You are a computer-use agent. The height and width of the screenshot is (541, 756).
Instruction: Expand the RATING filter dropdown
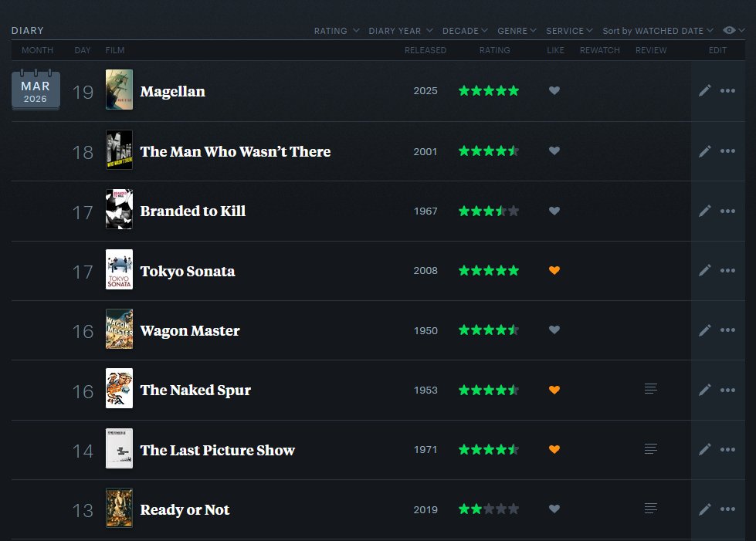(337, 31)
